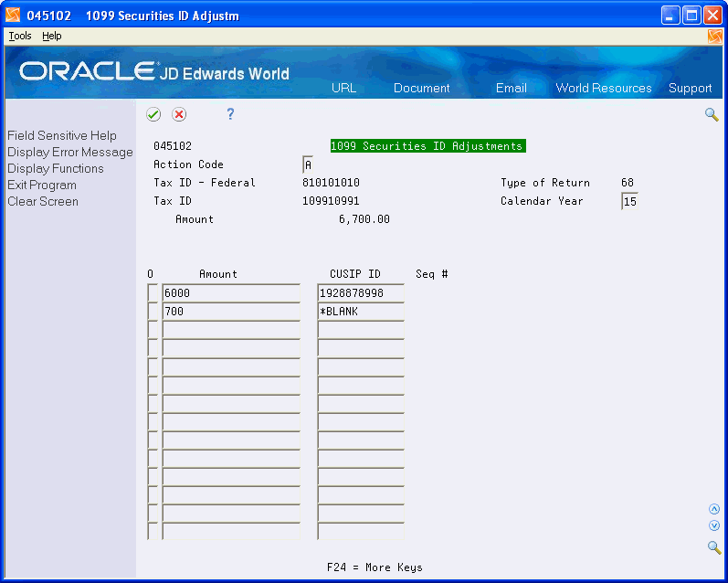Open the Tools menu
Viewport: 728px width, 583px height.
point(20,36)
